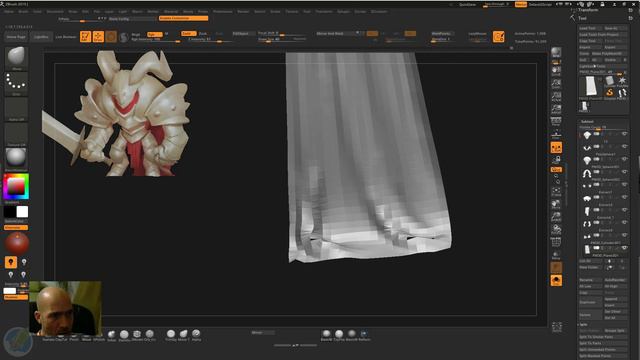
Task: Choose the Reflect material icon at bottom
Action: coord(364,335)
